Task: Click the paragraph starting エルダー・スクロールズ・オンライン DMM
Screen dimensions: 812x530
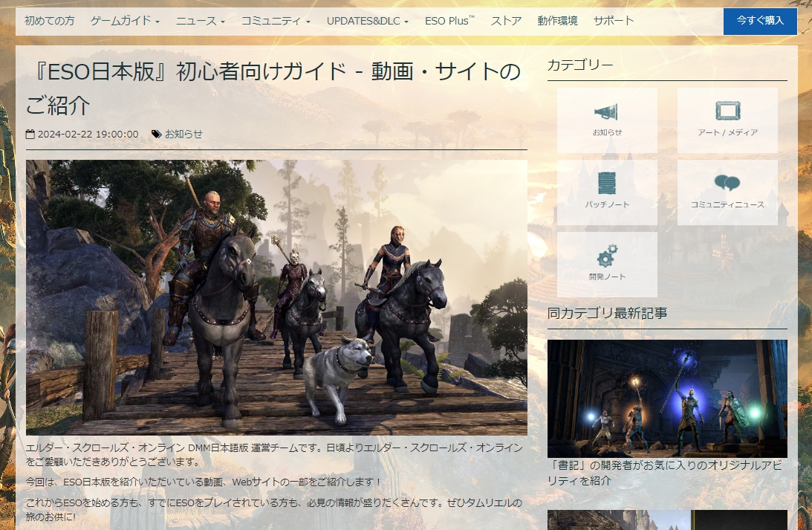Action: click(274, 454)
